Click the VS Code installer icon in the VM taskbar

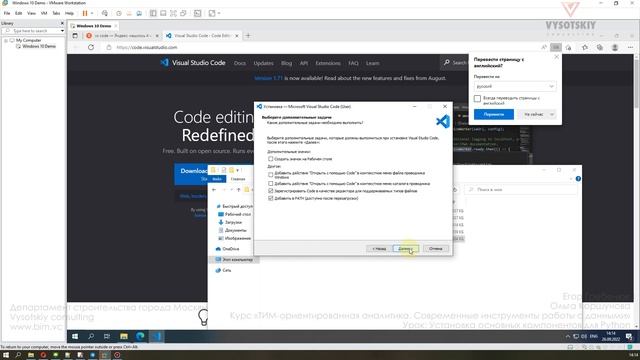[x=157, y=336]
